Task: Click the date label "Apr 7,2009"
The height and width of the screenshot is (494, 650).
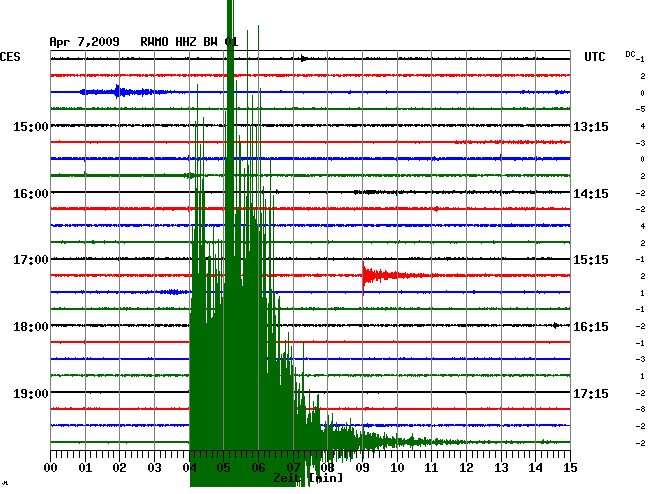Action: click(84, 42)
